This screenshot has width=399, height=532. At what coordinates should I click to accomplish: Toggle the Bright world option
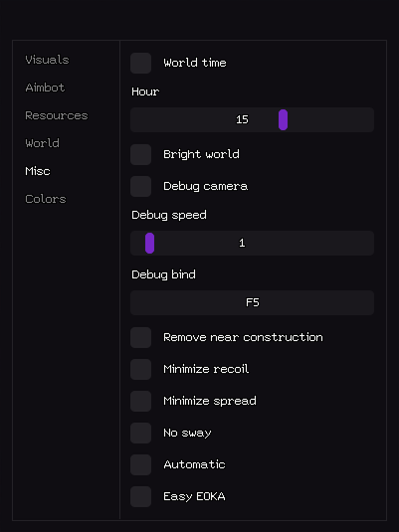coord(140,155)
